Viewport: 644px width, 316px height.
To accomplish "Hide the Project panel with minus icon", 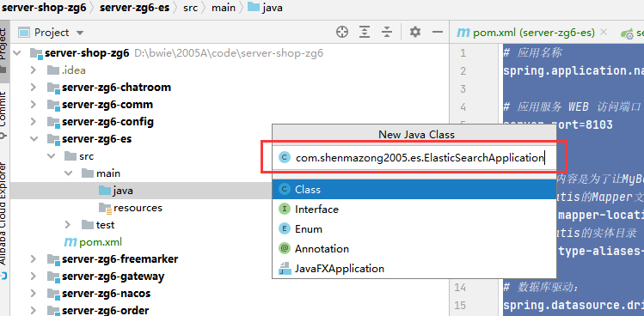I will tap(438, 32).
